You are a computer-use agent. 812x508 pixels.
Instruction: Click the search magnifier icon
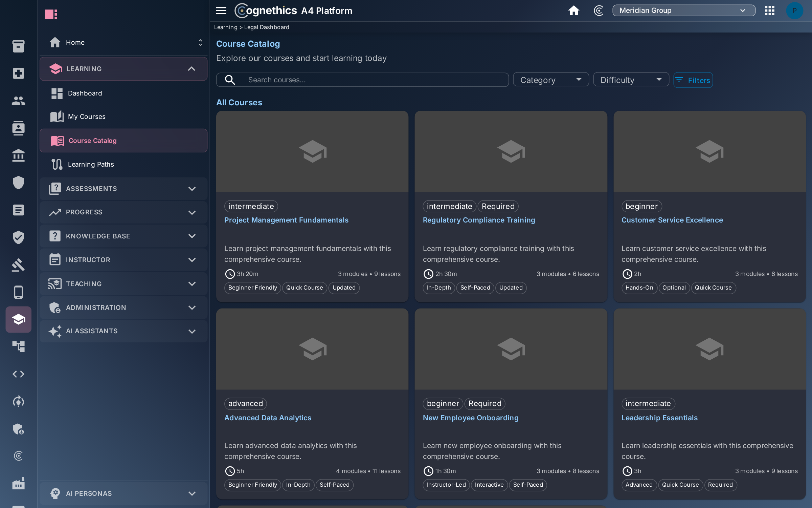click(230, 80)
